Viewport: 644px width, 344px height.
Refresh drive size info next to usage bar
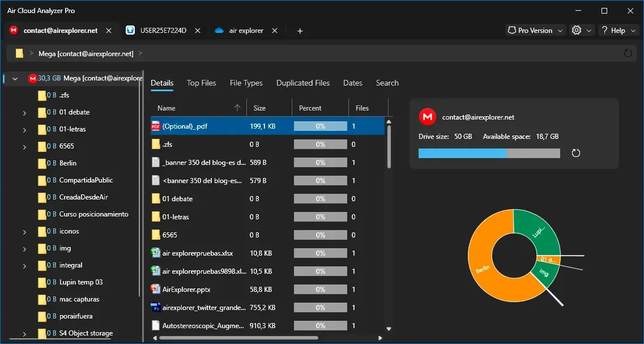576,154
